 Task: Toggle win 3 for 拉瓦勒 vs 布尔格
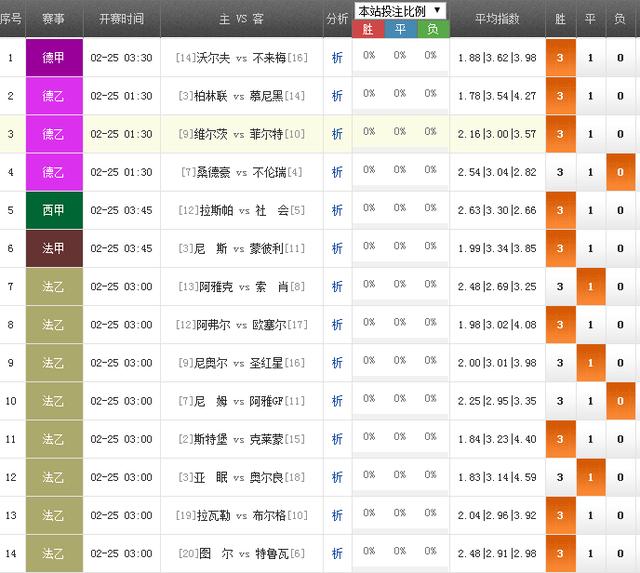560,515
